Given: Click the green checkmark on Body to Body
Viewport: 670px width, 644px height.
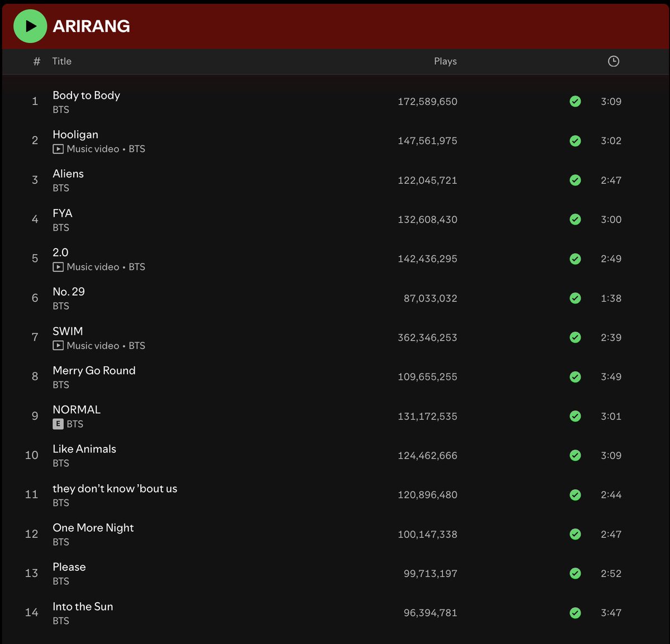Looking at the screenshot, I should 575,101.
